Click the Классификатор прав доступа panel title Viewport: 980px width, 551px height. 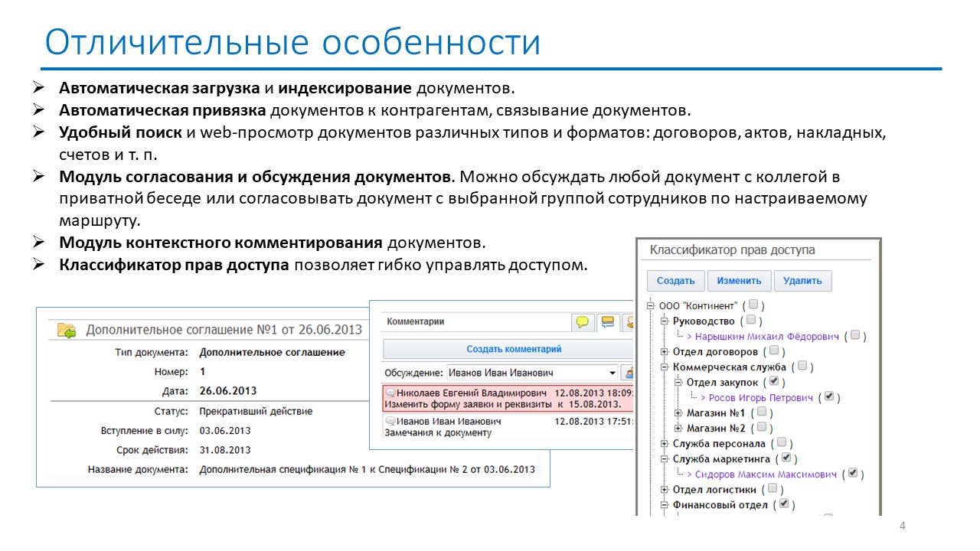pos(732,250)
